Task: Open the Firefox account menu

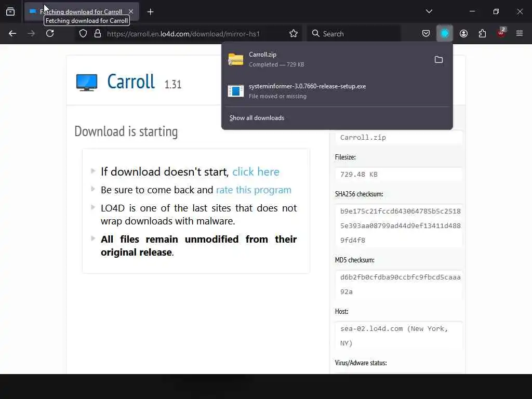Action: [x=463, y=34]
